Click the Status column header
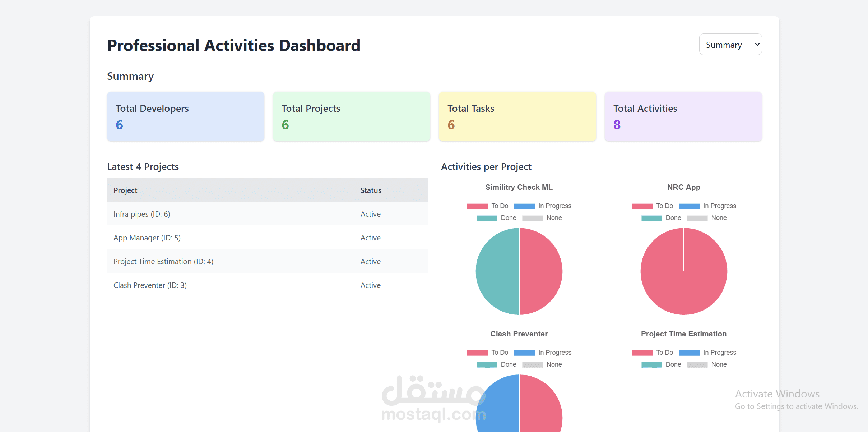Image resolution: width=868 pixels, height=432 pixels. point(371,190)
